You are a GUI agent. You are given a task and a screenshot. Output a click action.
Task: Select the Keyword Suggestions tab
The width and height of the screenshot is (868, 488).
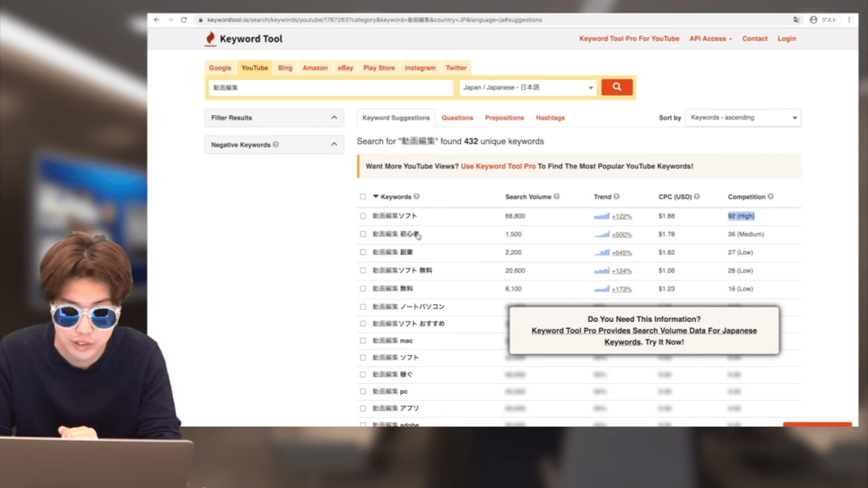pos(396,118)
